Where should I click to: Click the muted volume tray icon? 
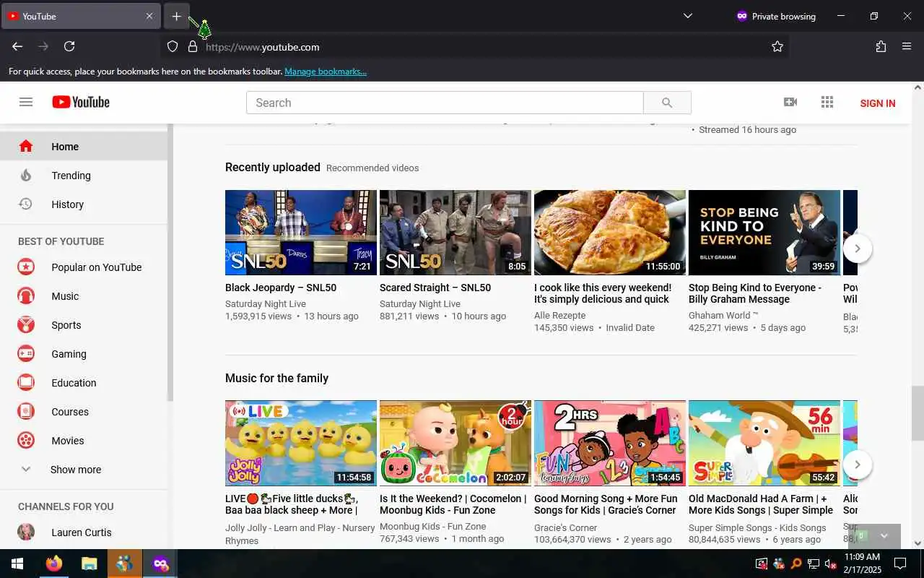831,564
